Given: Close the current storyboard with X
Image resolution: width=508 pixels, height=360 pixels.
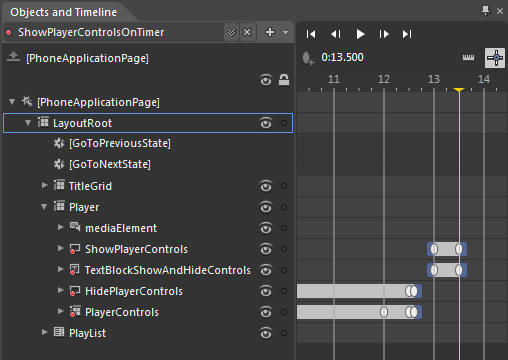Looking at the screenshot, I should (x=247, y=32).
